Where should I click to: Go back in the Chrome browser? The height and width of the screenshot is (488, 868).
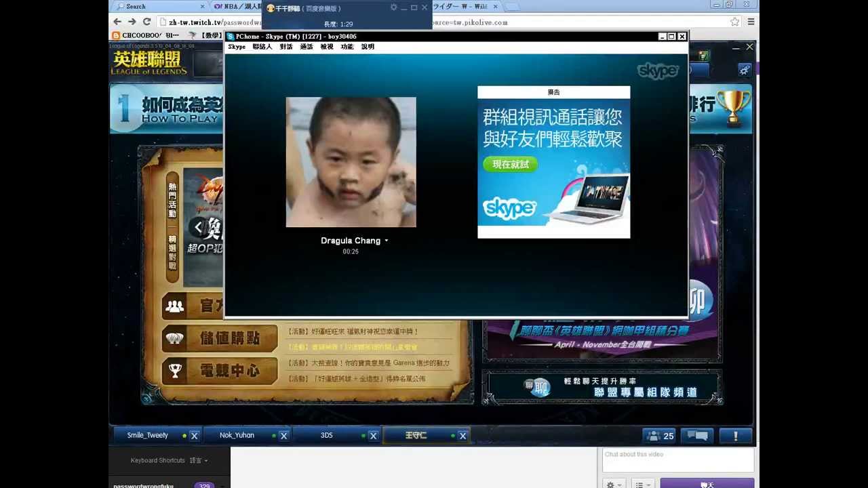[x=117, y=22]
